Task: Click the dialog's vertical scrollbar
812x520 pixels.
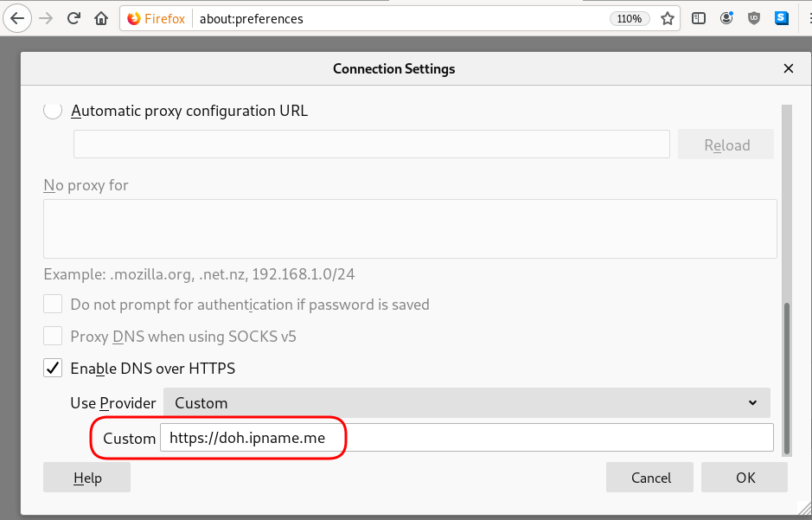Action: coord(786,377)
